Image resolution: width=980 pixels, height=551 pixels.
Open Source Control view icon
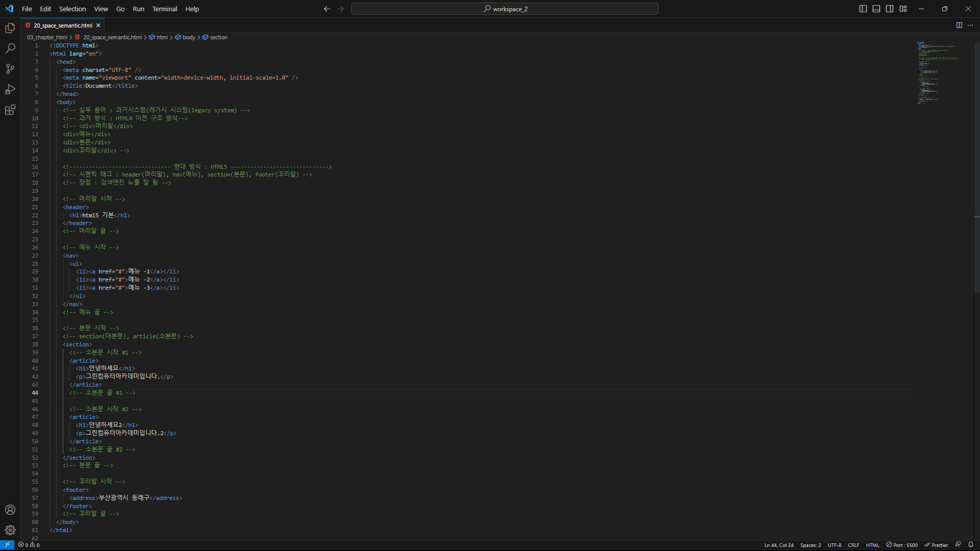pyautogui.click(x=10, y=69)
